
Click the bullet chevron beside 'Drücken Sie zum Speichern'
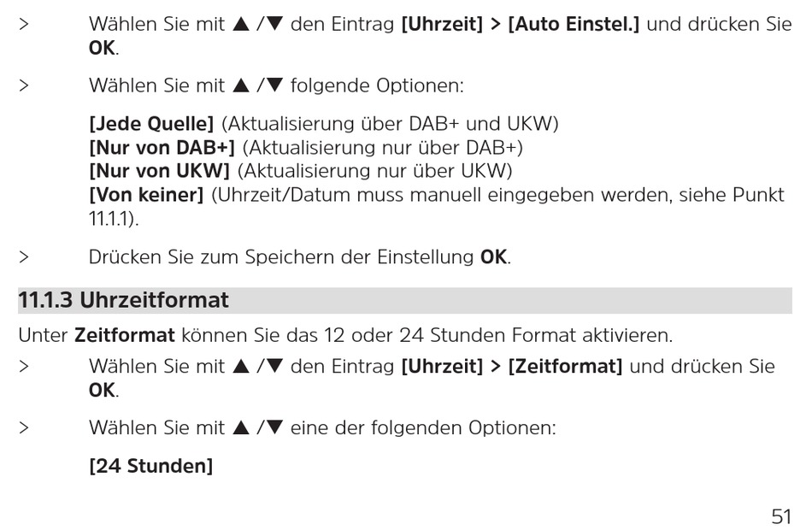coord(24,257)
